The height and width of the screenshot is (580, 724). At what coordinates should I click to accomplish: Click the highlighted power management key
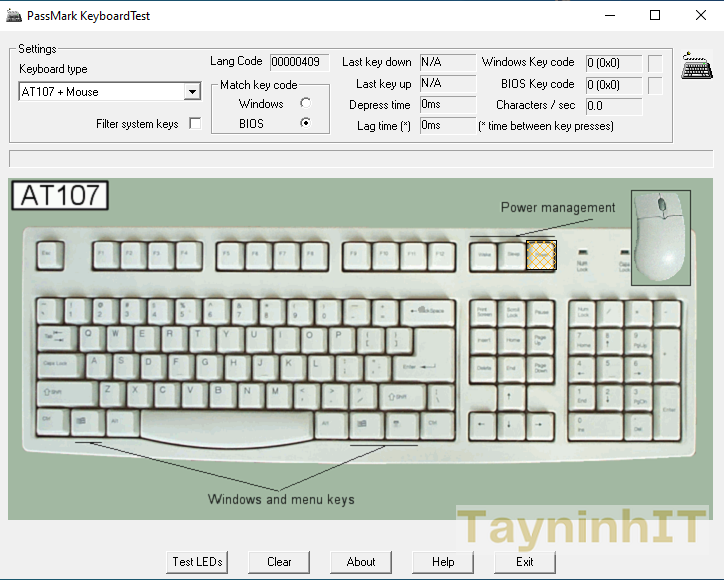pyautogui.click(x=541, y=255)
